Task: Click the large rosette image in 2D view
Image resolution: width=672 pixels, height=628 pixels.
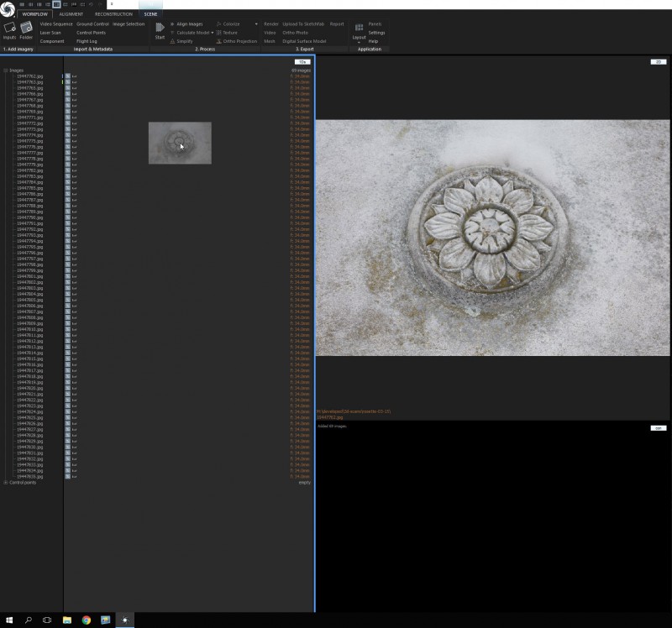Action: click(x=493, y=238)
